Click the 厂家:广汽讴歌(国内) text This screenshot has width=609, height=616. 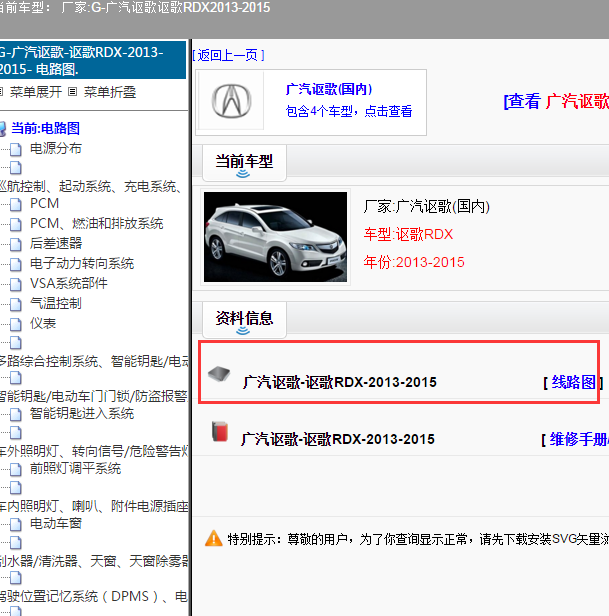tap(427, 206)
